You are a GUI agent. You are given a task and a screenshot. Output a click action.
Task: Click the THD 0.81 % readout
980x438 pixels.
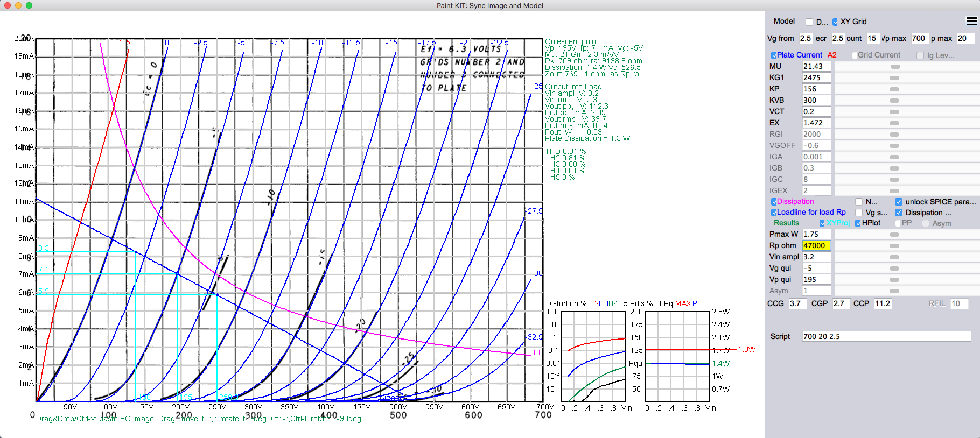click(565, 151)
